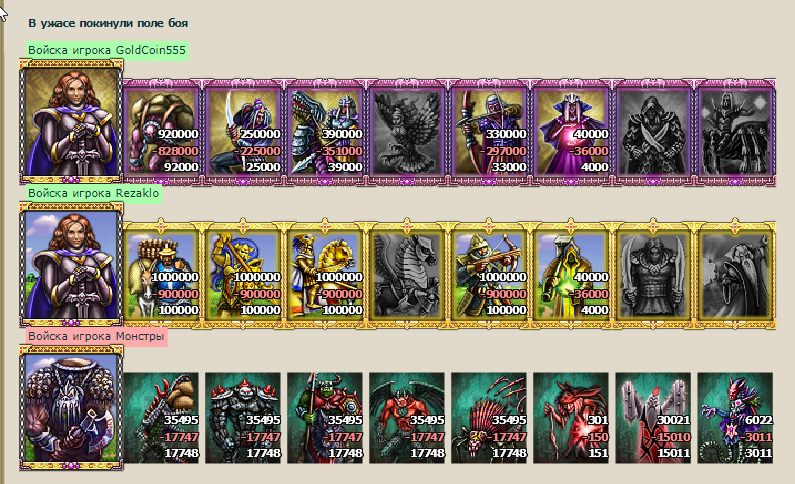This screenshot has height=484, width=795.
Task: Click Rezaklo's hero portrait
Action: tap(71, 265)
